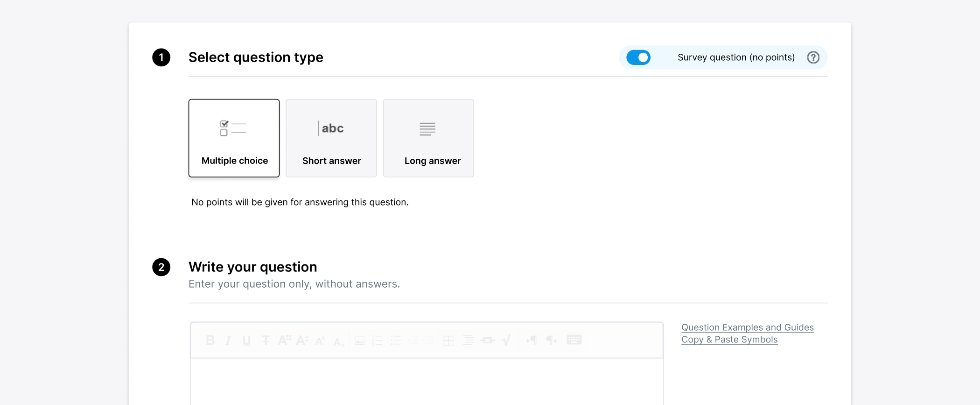Insert a table in the question editor
Screen dimensions: 980x405
(x=448, y=340)
